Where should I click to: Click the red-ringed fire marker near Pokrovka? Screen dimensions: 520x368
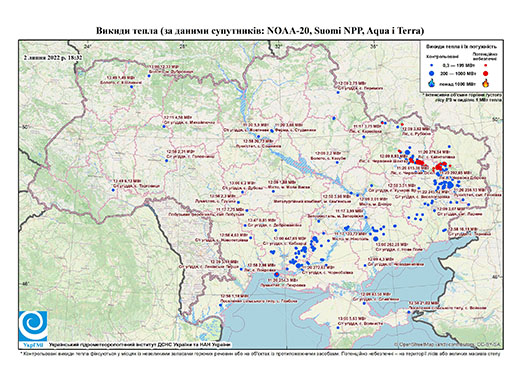click(x=276, y=274)
